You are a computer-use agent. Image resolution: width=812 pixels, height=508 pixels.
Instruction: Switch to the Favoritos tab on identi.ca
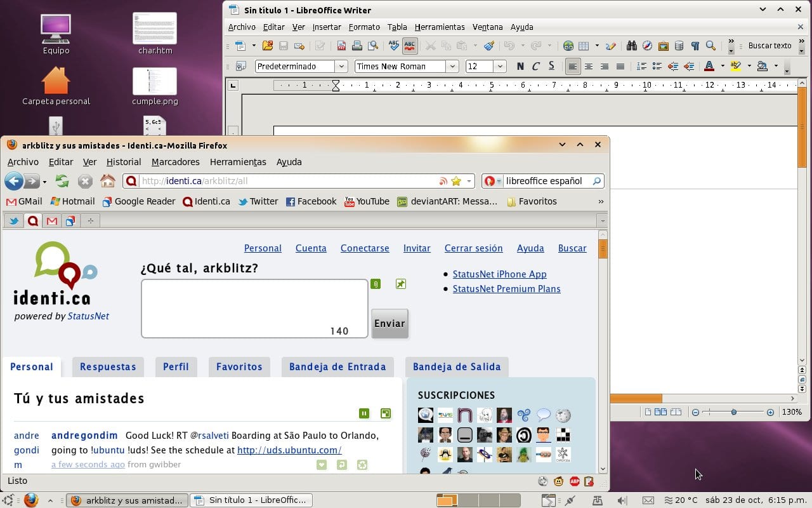(x=239, y=366)
